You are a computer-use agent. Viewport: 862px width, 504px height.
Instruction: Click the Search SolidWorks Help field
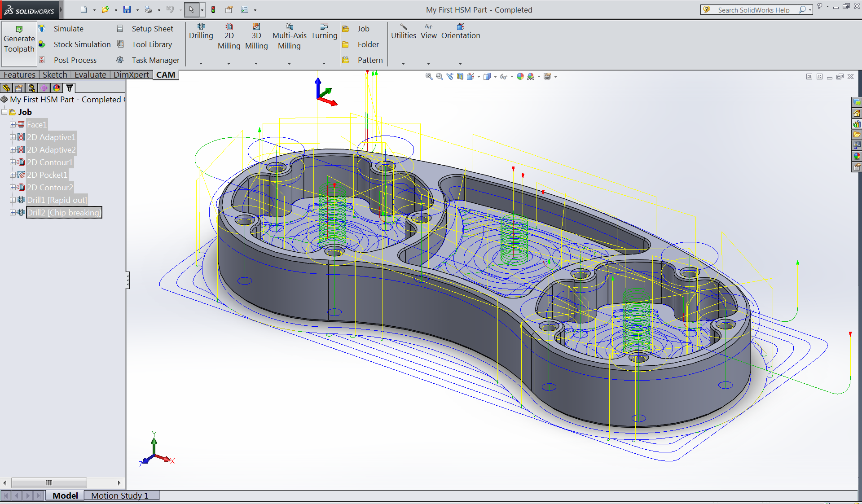(753, 10)
